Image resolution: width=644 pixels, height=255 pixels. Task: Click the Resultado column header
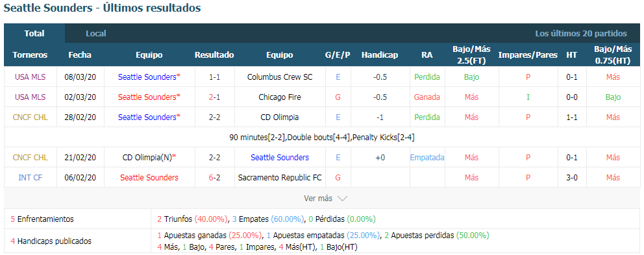pyautogui.click(x=214, y=55)
